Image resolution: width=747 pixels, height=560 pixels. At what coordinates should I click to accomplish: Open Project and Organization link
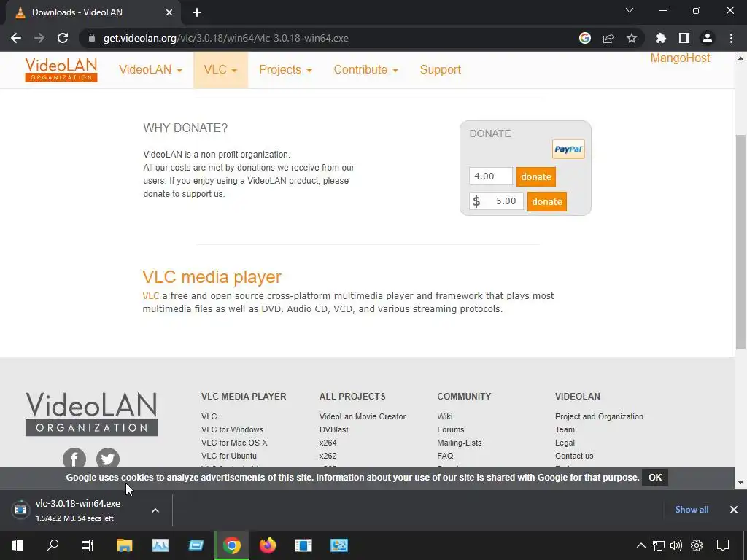[599, 416]
